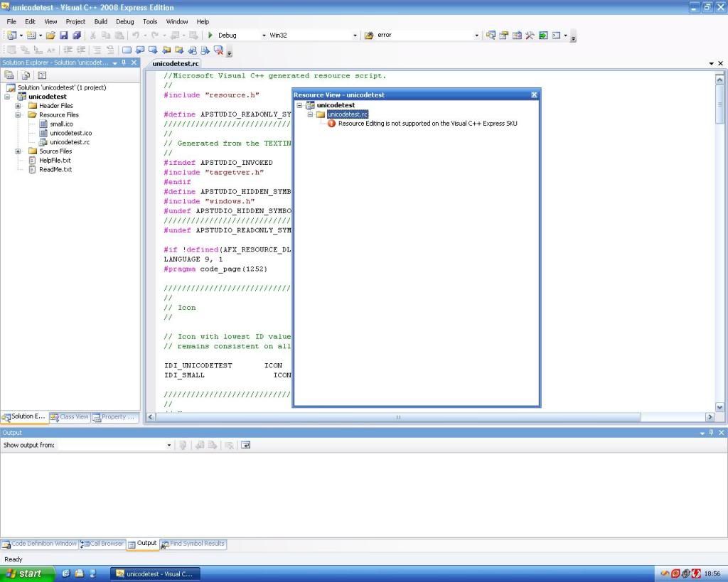728x582 pixels.
Task: Click the New Project toolbar icon
Action: 11,36
